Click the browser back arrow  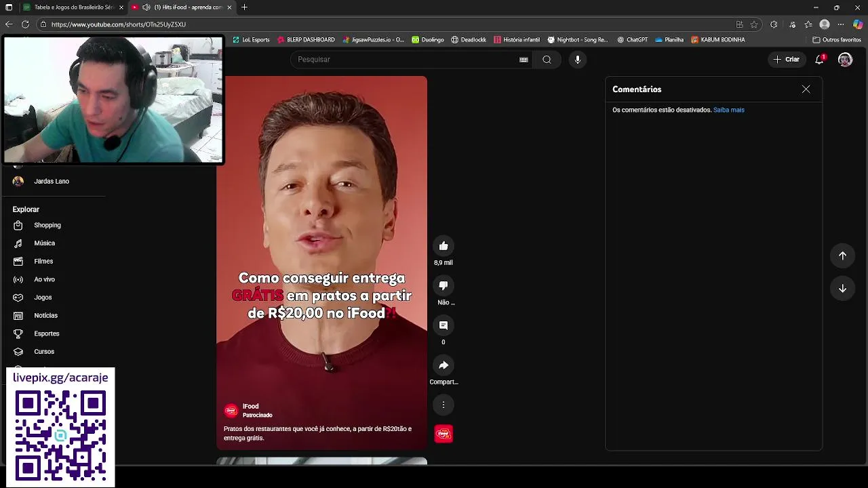click(x=9, y=24)
